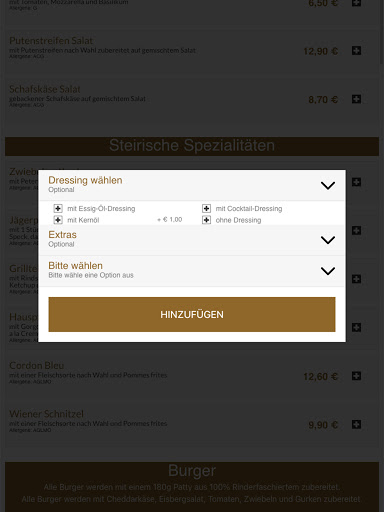Open Steirische Spezialitäten category header
Image resolution: width=384 pixels, height=512 pixels.
(x=192, y=146)
